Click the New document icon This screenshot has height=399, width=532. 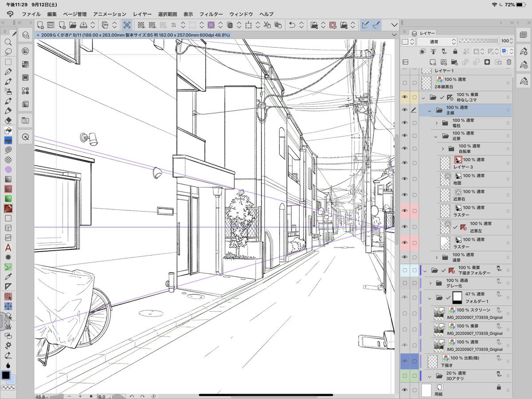(x=40, y=24)
